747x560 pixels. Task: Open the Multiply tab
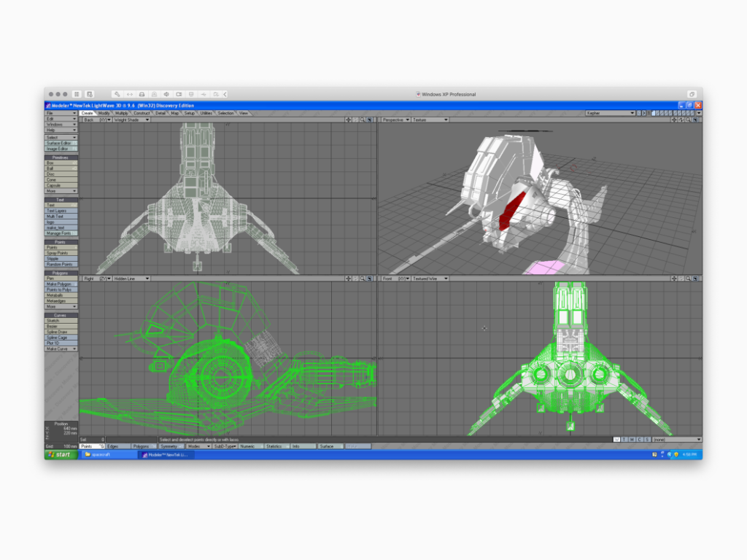122,113
